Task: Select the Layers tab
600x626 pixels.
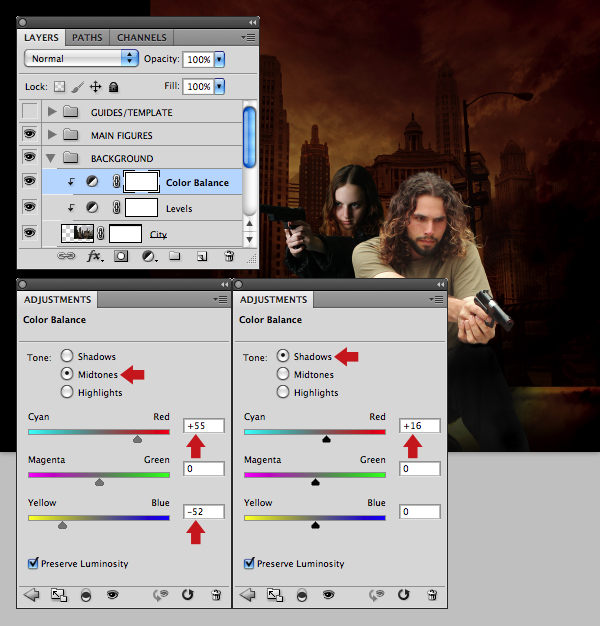Action: tap(41, 38)
